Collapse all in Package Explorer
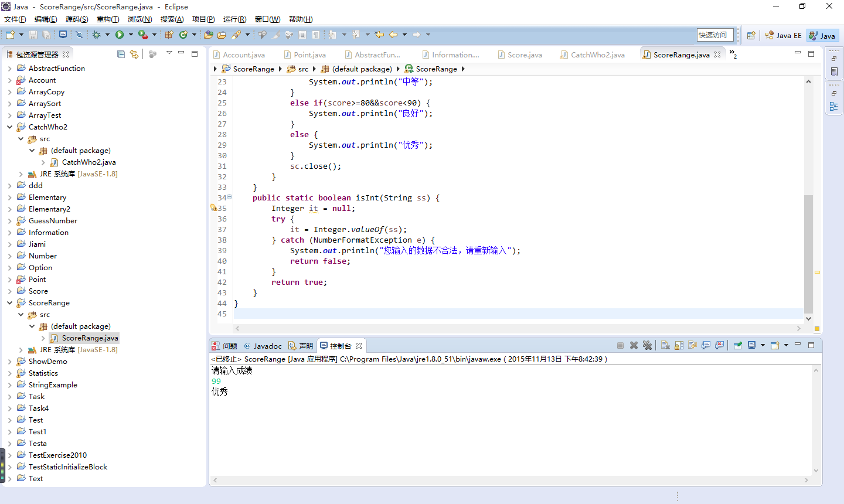Image resolution: width=844 pixels, height=504 pixels. [x=121, y=54]
